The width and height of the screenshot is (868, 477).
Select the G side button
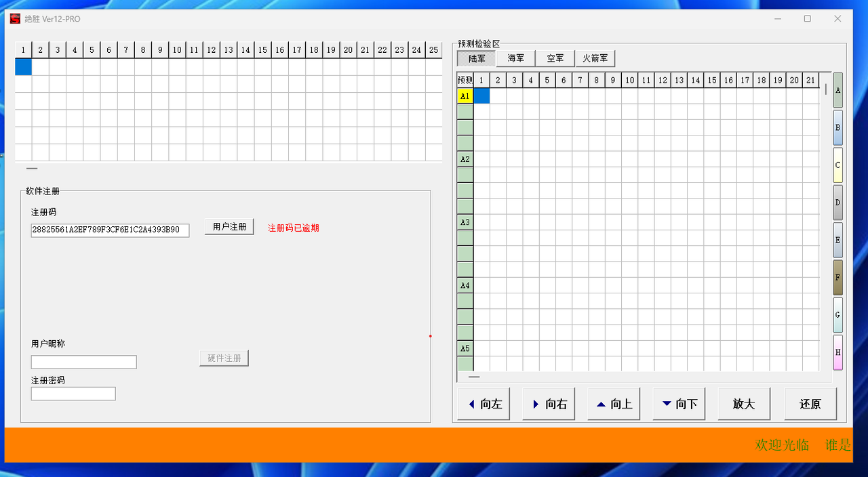pyautogui.click(x=838, y=315)
